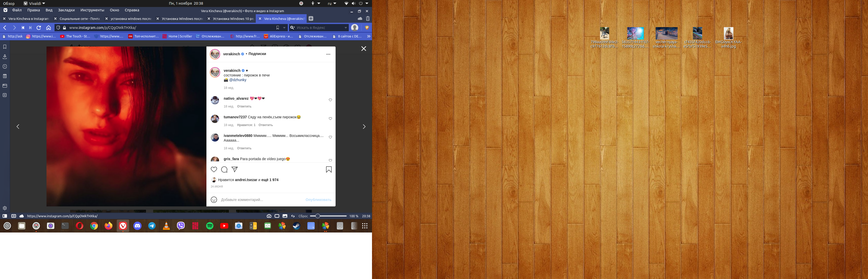Toggle the side panel from the status bar
868x279 pixels.
tap(5, 216)
